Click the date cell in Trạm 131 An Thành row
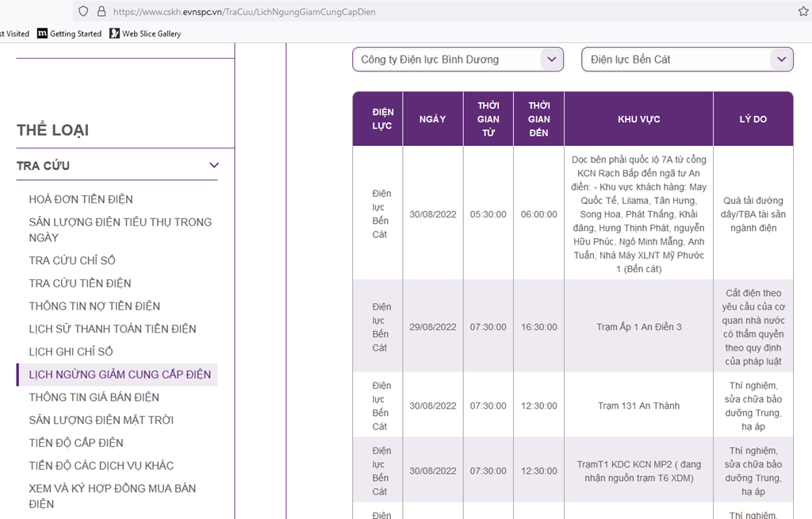This screenshot has height=519, width=812. point(433,406)
